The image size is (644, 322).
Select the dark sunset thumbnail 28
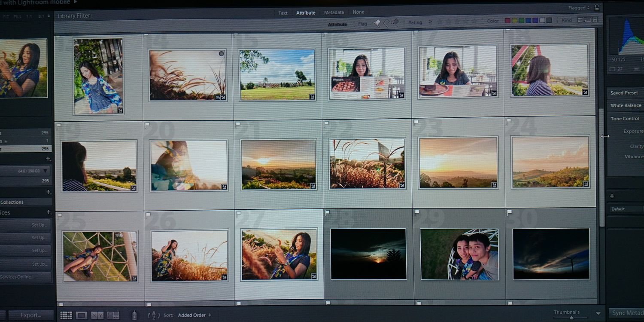point(368,254)
